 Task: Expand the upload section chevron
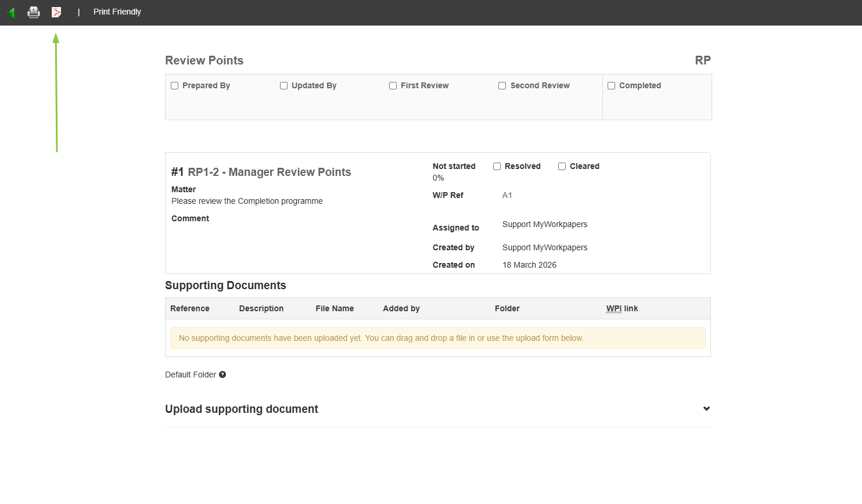click(706, 409)
